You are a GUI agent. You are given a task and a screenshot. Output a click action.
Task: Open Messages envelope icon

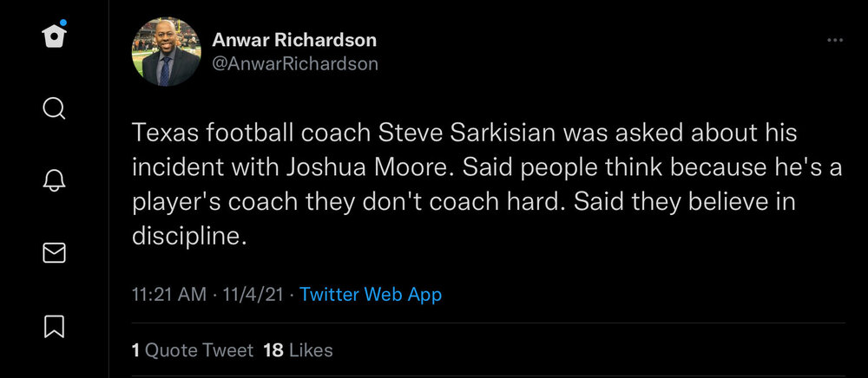[x=54, y=253]
